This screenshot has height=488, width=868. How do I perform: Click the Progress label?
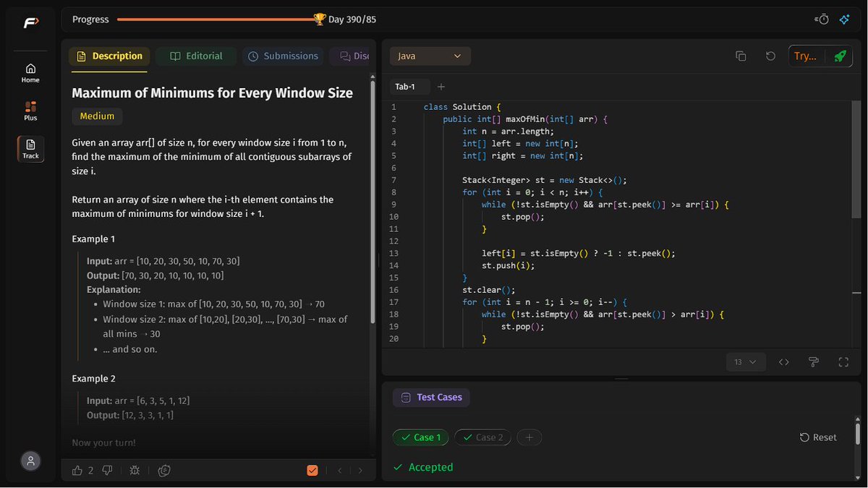tap(90, 20)
